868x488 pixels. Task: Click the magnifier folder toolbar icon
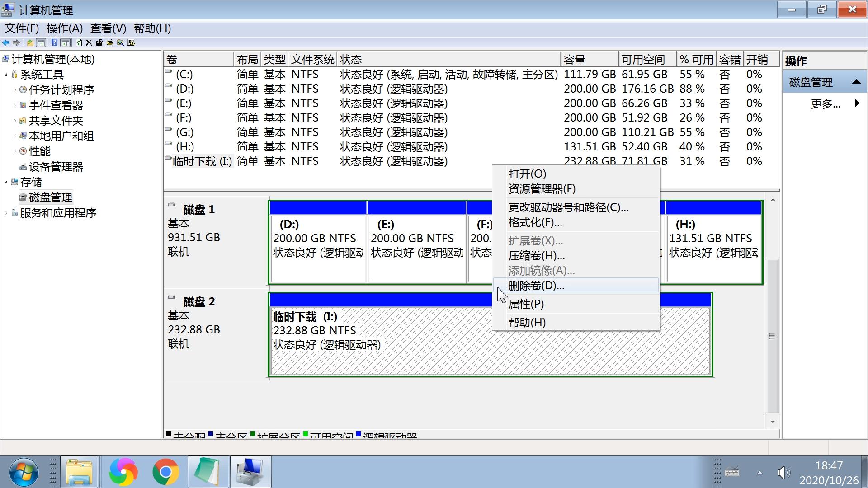point(120,42)
